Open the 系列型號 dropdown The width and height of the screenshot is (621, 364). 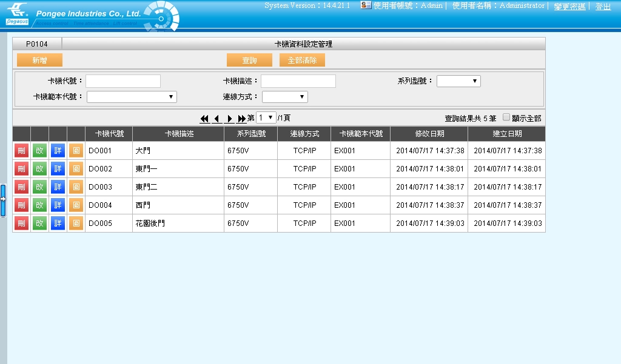pyautogui.click(x=458, y=80)
